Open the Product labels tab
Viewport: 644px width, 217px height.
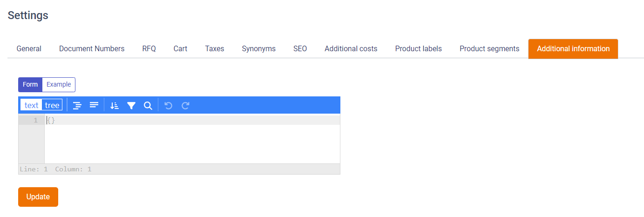419,48
